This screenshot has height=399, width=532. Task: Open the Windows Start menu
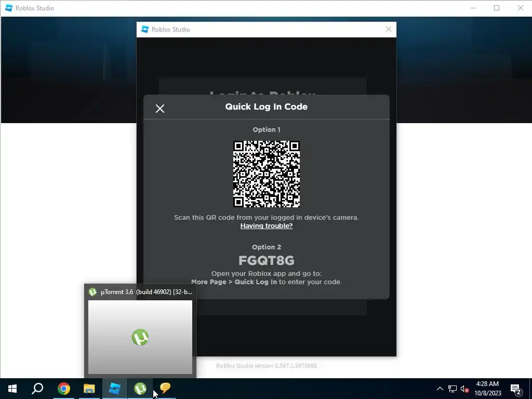click(x=12, y=389)
